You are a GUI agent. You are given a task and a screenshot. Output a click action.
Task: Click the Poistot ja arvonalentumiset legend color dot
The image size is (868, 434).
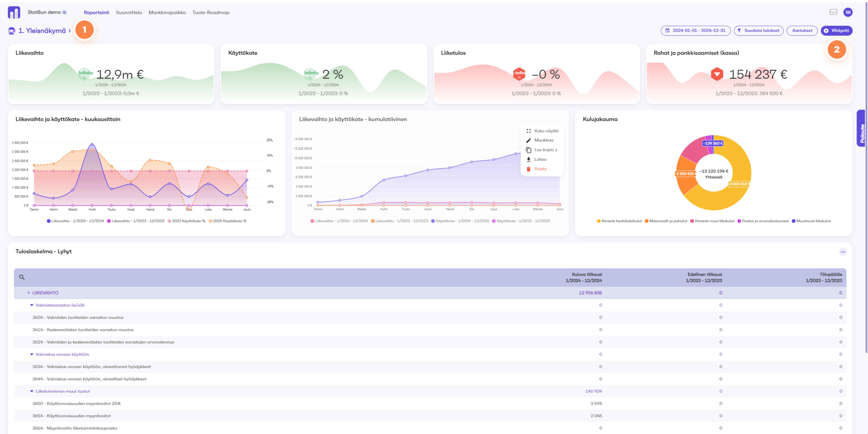click(x=739, y=221)
